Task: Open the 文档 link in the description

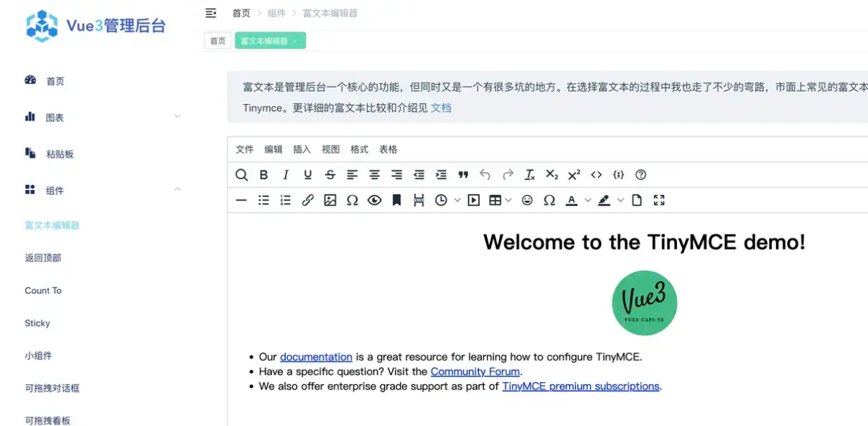Action: 442,108
